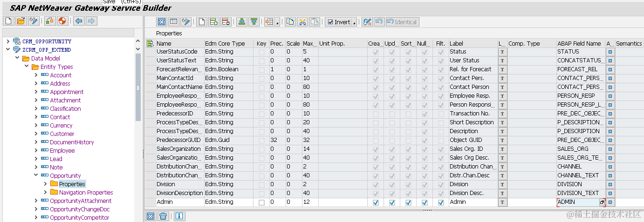Screen dimensions: 644x222
Task: Uncheck Filterable checkbox in Admin row
Action: [441, 202]
